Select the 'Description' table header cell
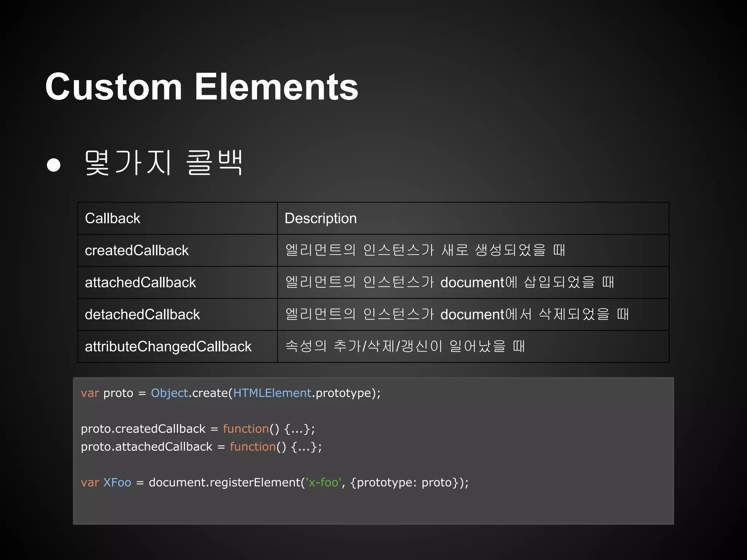The height and width of the screenshot is (560, 747). click(473, 218)
